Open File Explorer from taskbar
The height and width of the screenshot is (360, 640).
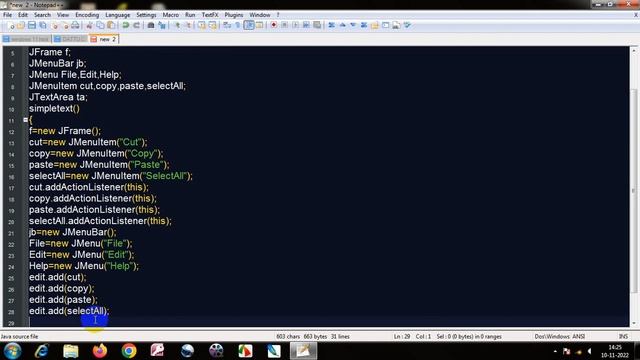(71, 351)
